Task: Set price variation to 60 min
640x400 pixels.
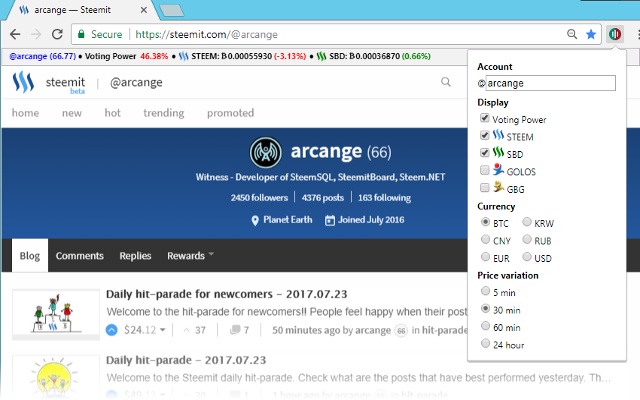Action: tap(485, 326)
